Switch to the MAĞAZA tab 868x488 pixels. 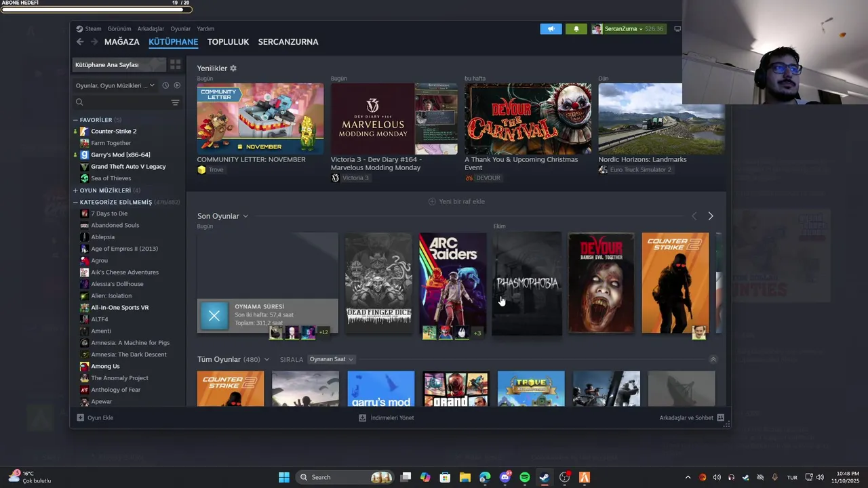coord(122,42)
